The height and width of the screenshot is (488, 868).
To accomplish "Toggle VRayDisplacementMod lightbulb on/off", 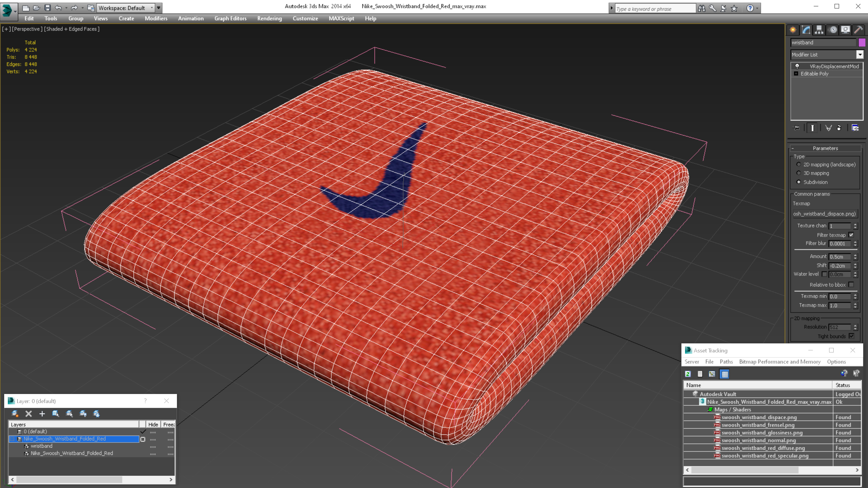I will coord(797,66).
